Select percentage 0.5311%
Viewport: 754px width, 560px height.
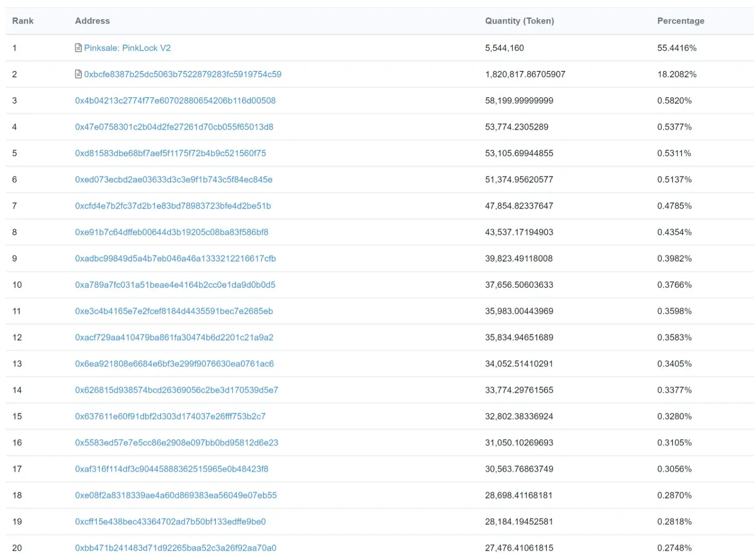point(674,153)
